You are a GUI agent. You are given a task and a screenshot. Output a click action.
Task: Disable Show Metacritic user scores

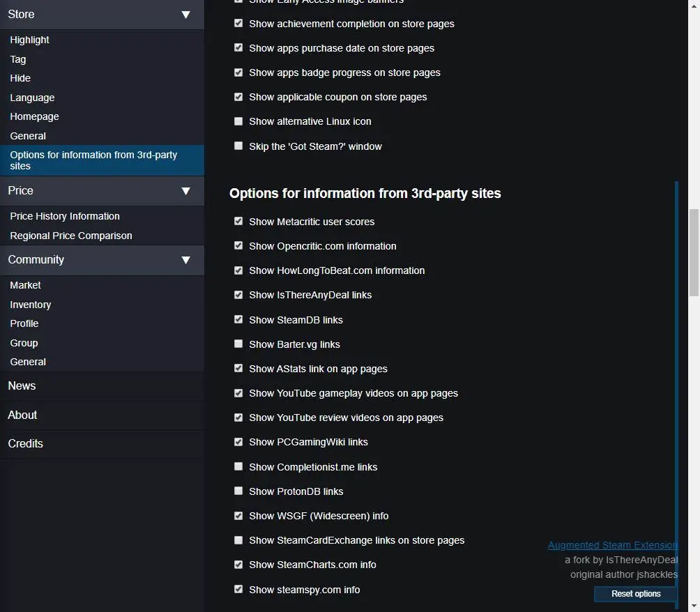pyautogui.click(x=238, y=221)
